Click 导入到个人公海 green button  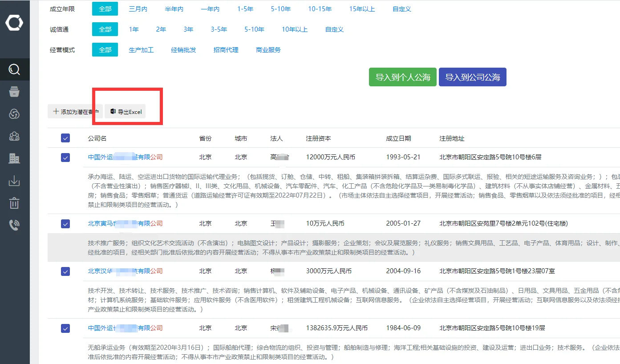coord(402,77)
